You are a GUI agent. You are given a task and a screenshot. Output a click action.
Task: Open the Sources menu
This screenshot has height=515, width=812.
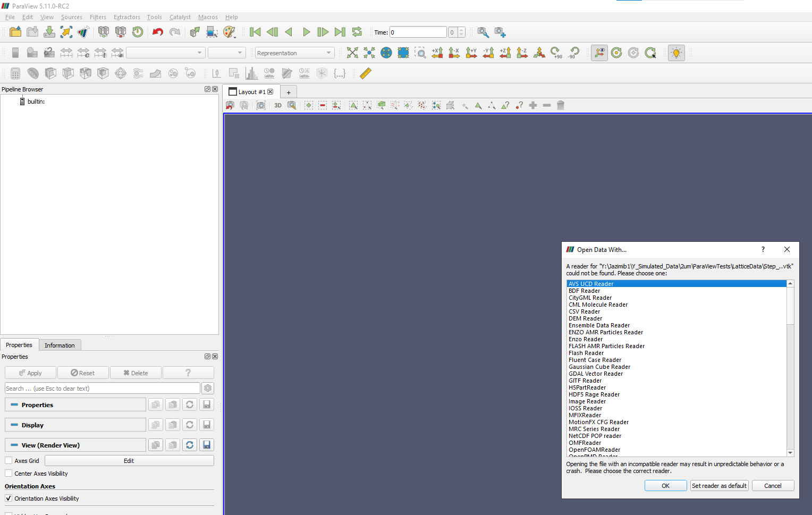(71, 17)
